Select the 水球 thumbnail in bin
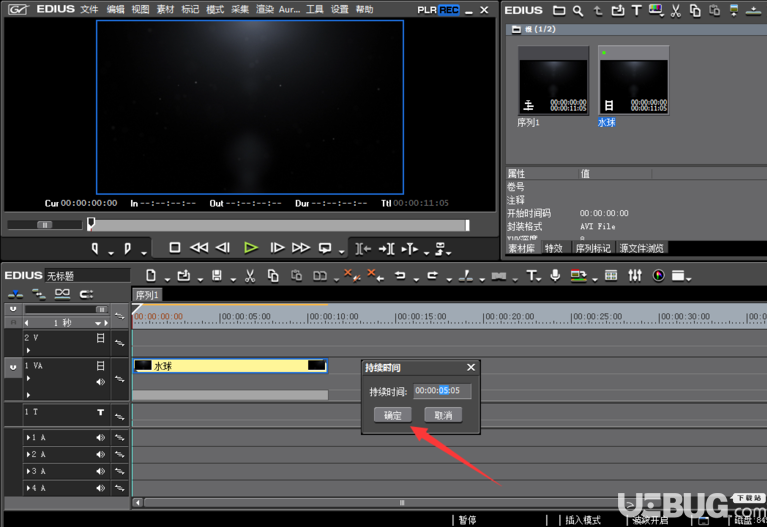The height and width of the screenshot is (527, 767). (633, 81)
